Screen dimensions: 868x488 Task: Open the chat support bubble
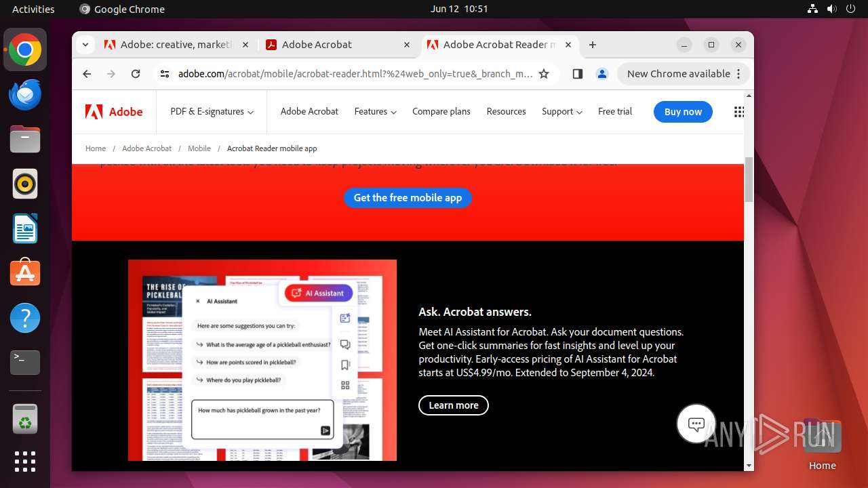(696, 424)
